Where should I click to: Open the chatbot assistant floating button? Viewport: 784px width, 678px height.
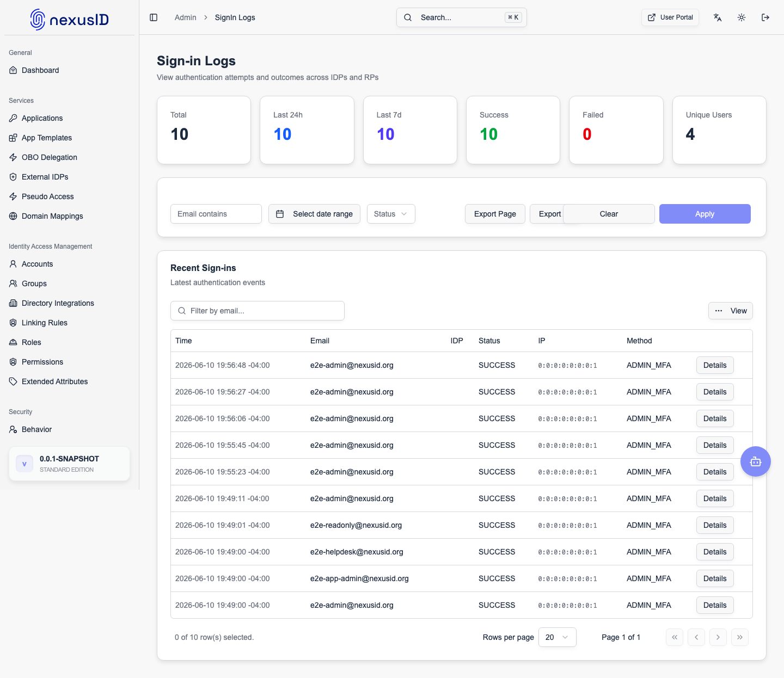756,461
